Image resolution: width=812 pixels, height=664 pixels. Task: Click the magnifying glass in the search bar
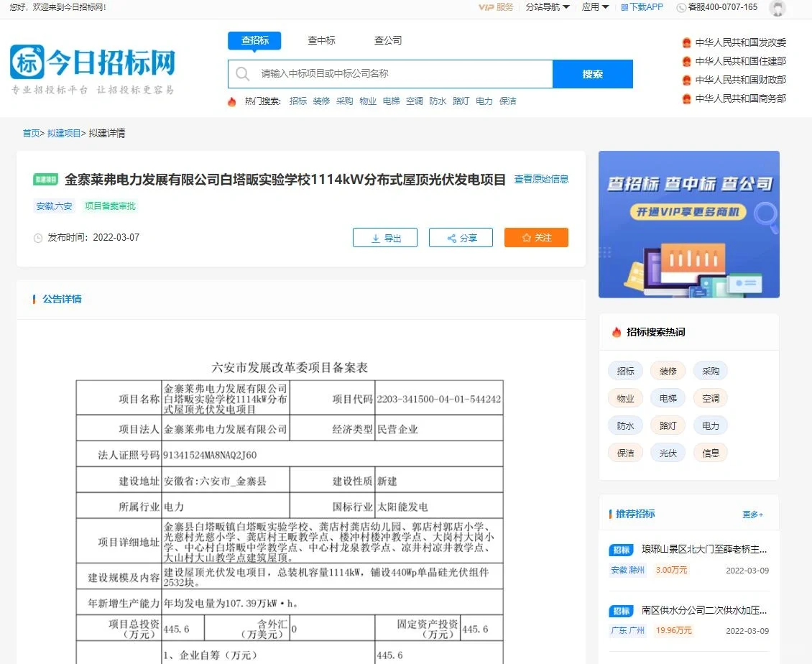point(244,74)
